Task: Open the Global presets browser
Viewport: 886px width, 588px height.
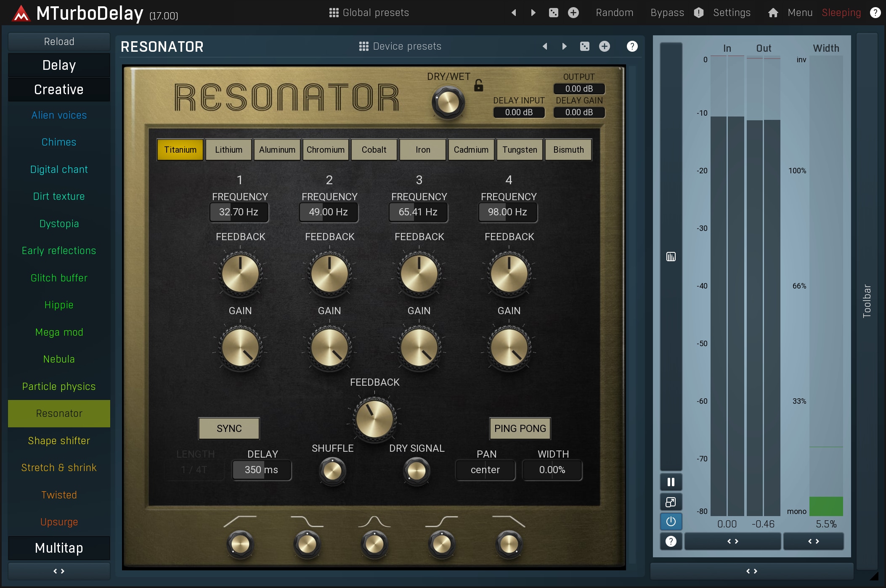Action: [369, 13]
